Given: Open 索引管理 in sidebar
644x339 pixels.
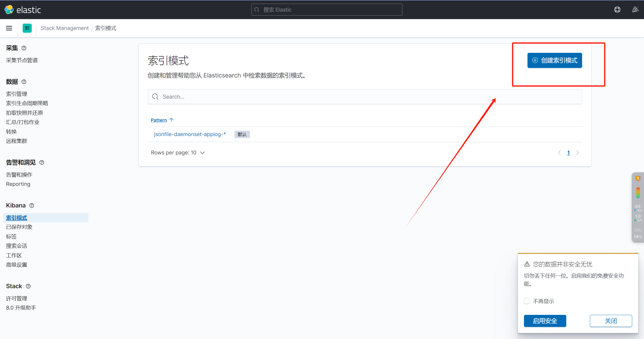Looking at the screenshot, I should click(x=17, y=94).
